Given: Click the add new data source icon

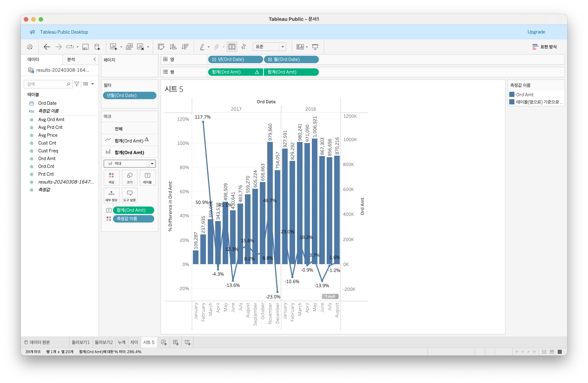Looking at the screenshot, I should click(x=97, y=47).
